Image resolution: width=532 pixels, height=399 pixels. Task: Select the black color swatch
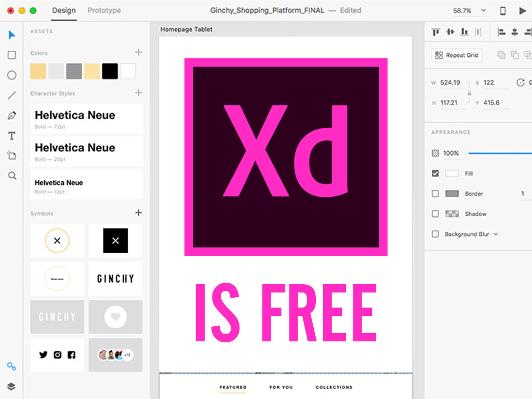tap(110, 71)
